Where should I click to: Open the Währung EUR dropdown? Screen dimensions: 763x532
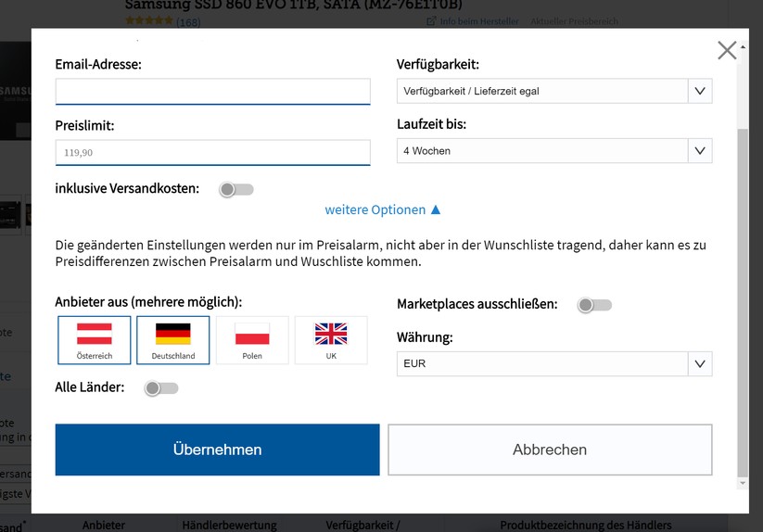[x=554, y=364]
